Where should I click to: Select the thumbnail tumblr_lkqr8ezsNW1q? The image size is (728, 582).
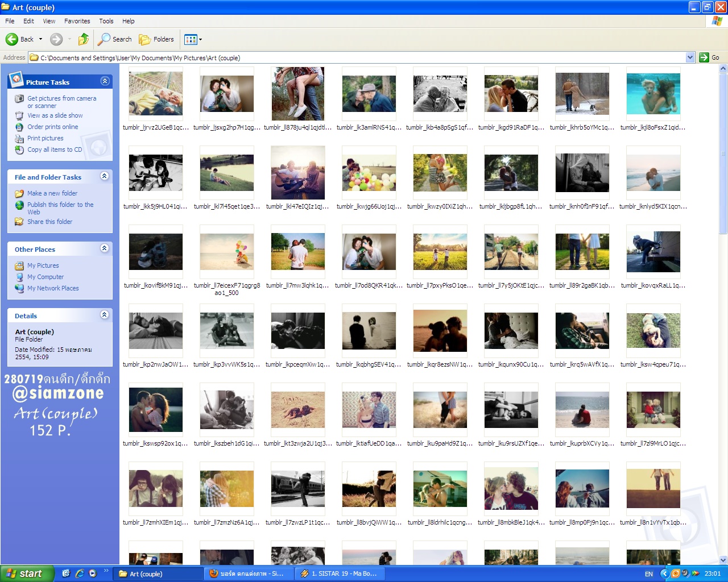(440, 331)
